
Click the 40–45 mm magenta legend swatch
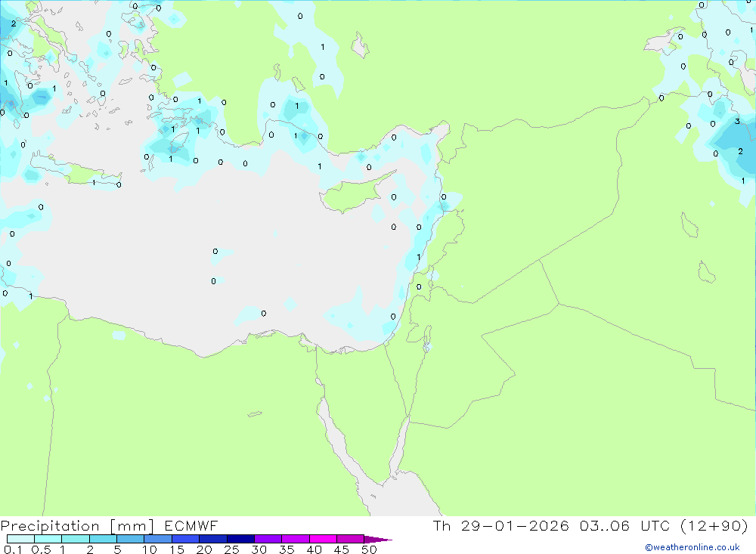click(323, 539)
